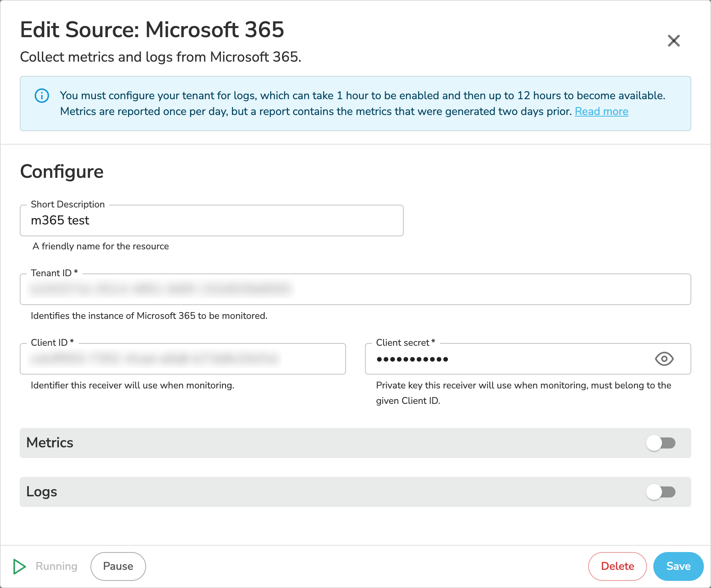The image size is (711, 588).
Task: Click the info icon in the notice banner
Action: (42, 96)
